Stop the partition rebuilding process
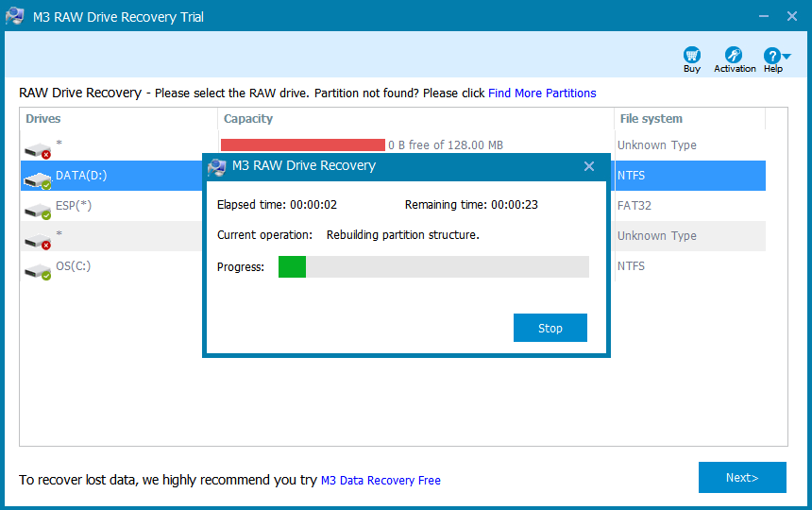Screen dimensions: 812x510 [550, 328]
